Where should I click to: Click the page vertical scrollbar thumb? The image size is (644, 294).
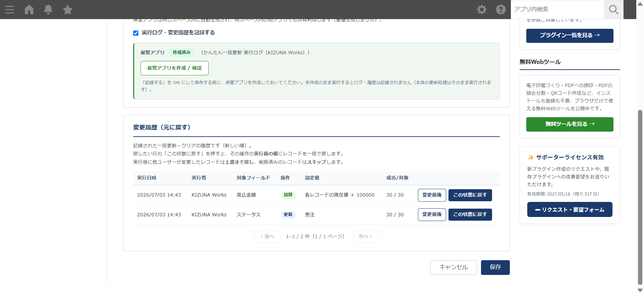tap(640, 198)
